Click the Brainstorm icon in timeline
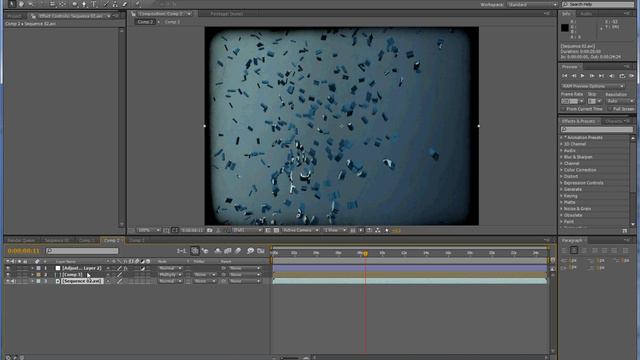The width and height of the screenshot is (640, 360). 250,251
